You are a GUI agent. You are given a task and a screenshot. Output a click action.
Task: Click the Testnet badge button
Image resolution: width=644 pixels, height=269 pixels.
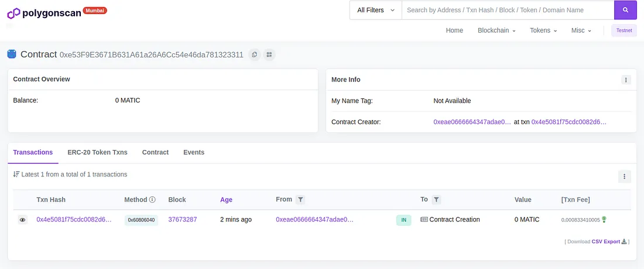pos(624,30)
